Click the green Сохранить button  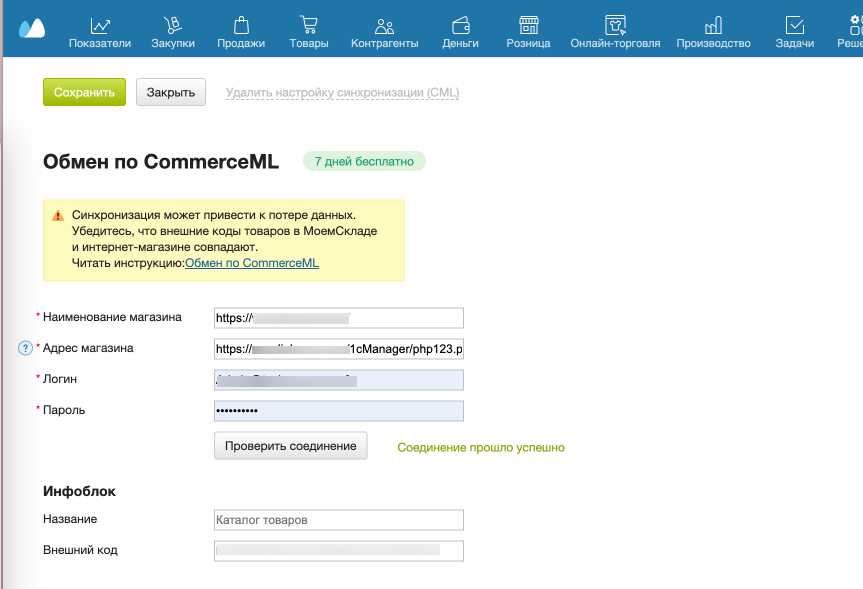pyautogui.click(x=84, y=92)
